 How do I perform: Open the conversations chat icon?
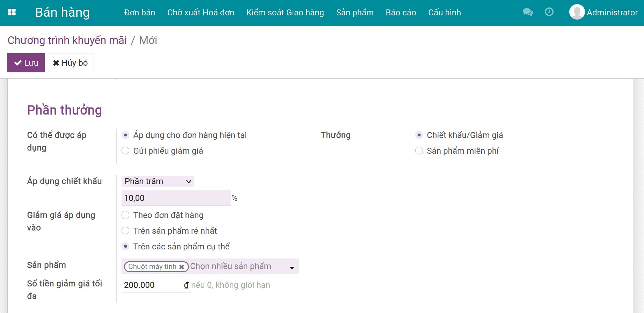point(527,13)
